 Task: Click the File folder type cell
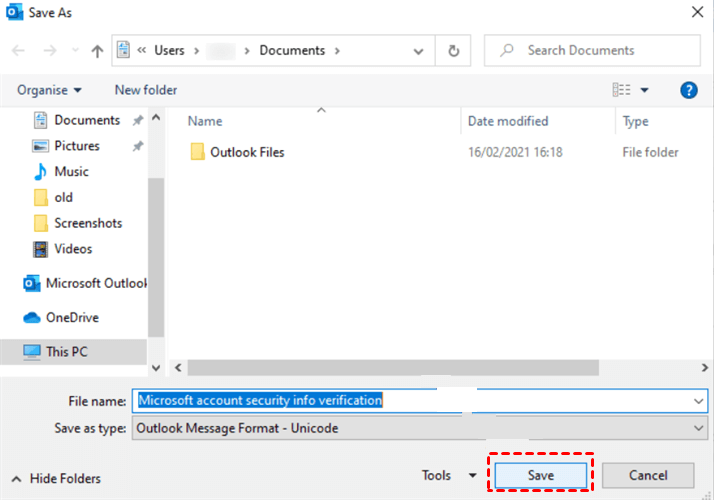(650, 152)
